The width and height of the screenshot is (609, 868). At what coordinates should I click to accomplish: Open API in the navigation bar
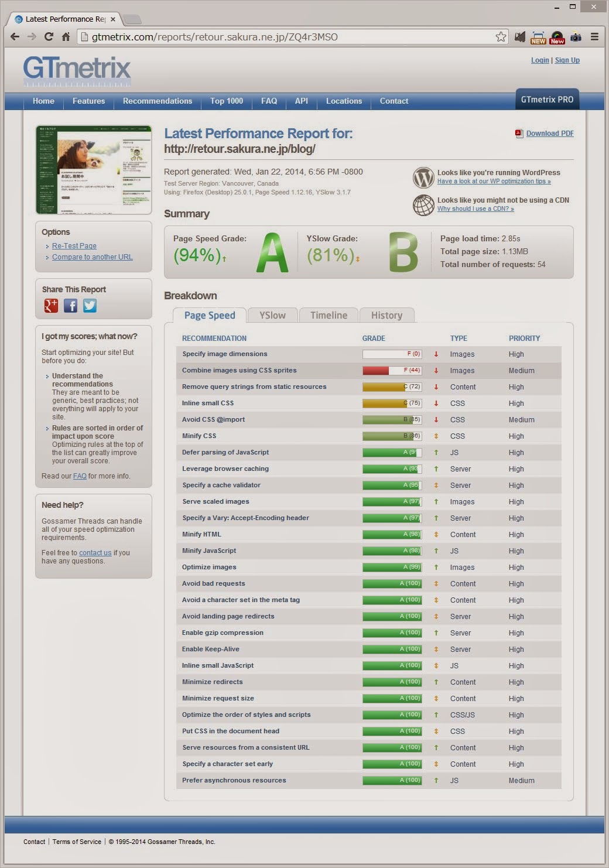click(x=302, y=101)
